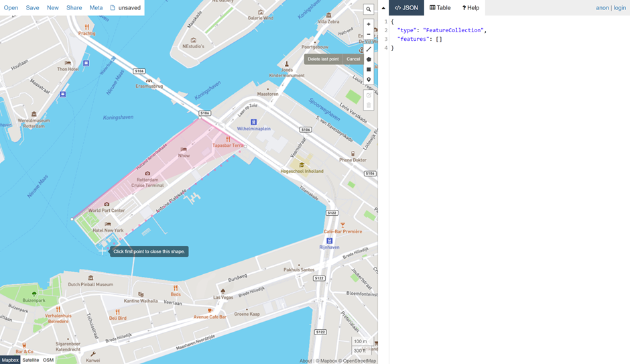Open the Help tab
Viewport: 630px width, 364px height.
click(470, 8)
